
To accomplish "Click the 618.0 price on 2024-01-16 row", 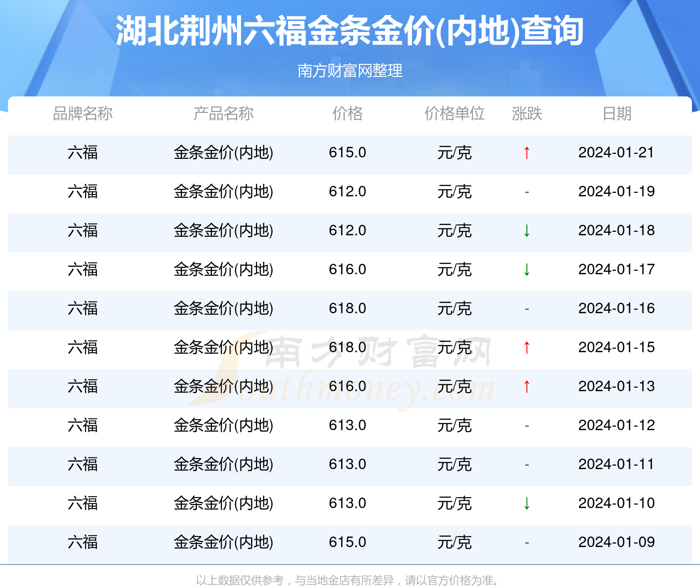I will [x=347, y=308].
